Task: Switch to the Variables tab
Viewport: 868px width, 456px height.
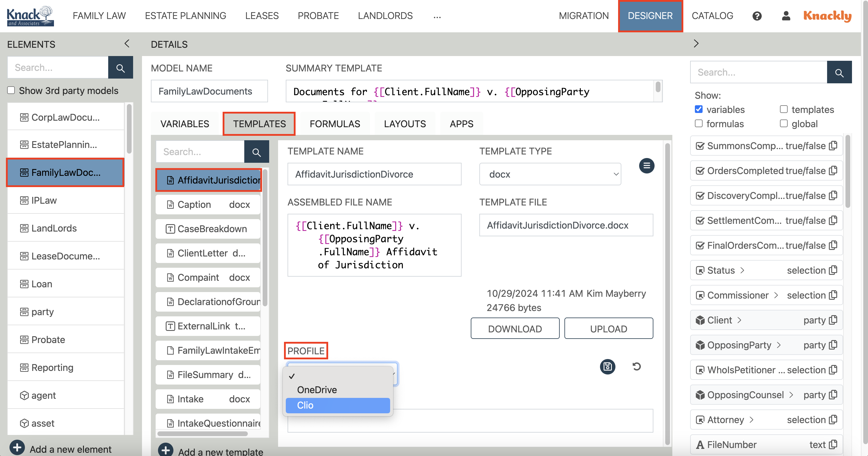Action: tap(185, 124)
